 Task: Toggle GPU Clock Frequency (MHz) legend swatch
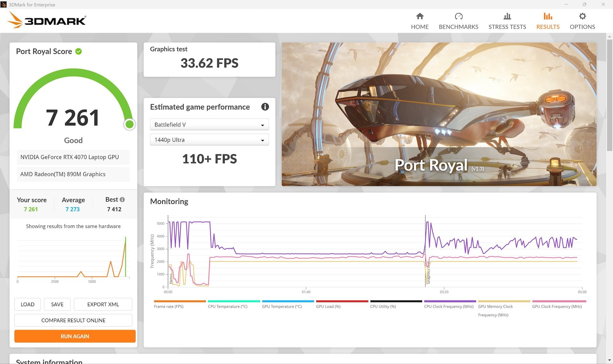559,301
